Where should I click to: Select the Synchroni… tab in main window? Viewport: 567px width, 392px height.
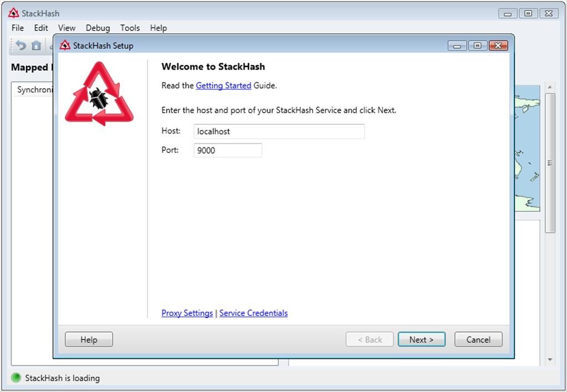coord(35,90)
